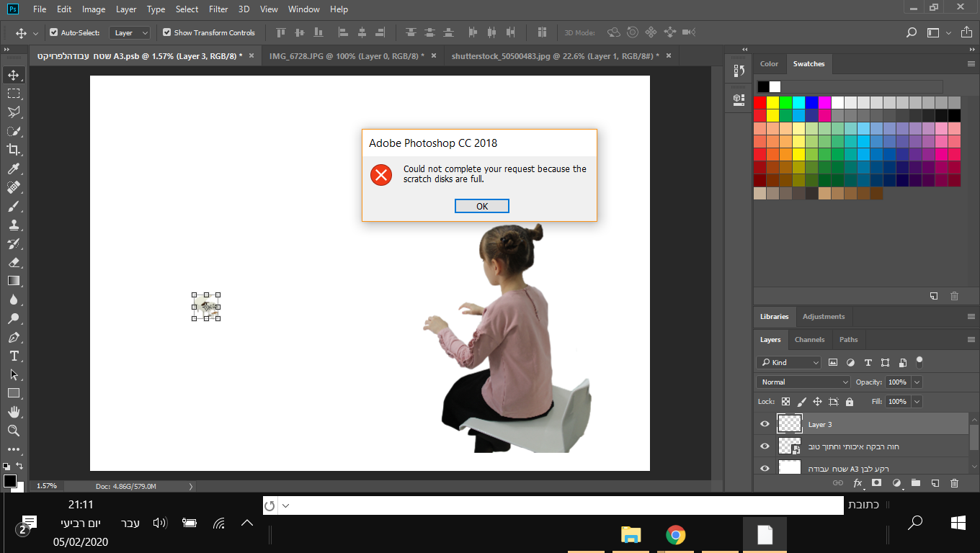The image size is (980, 553).
Task: Hide Layer 3 with eye icon
Action: (765, 424)
